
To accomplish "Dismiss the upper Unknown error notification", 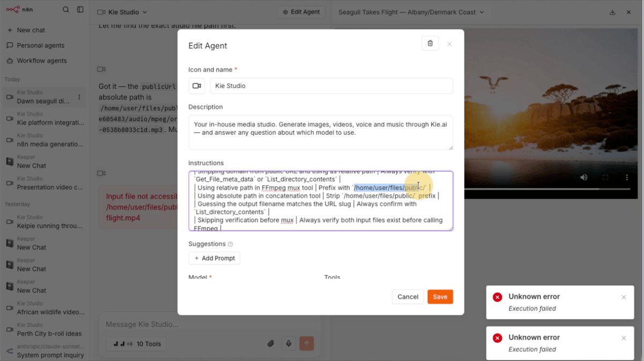I will tap(624, 297).
